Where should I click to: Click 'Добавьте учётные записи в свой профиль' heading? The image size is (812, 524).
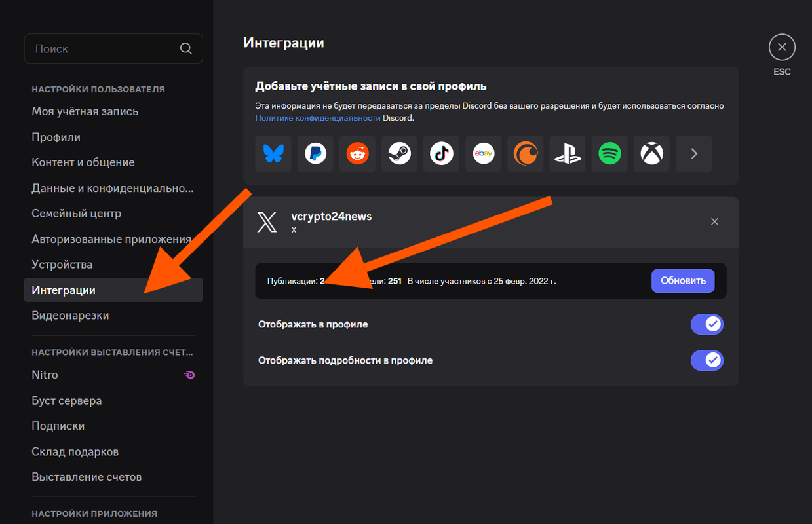pyautogui.click(x=371, y=86)
